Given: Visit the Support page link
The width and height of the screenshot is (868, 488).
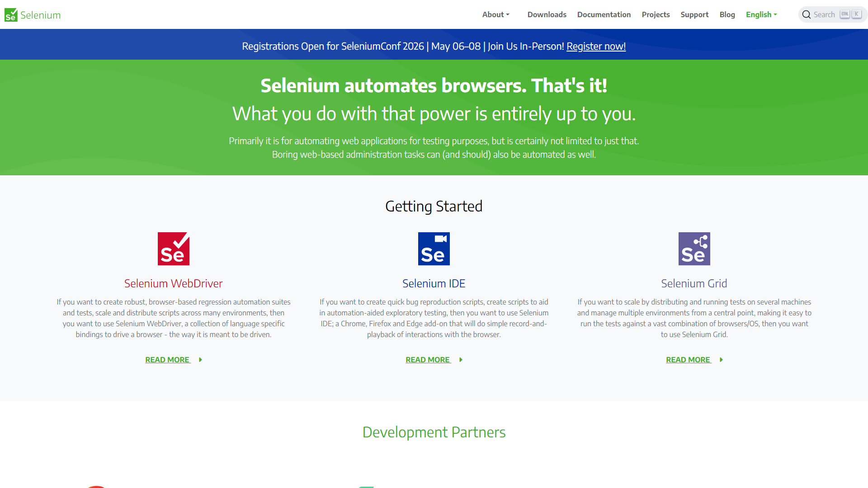Looking at the screenshot, I should click(x=694, y=14).
